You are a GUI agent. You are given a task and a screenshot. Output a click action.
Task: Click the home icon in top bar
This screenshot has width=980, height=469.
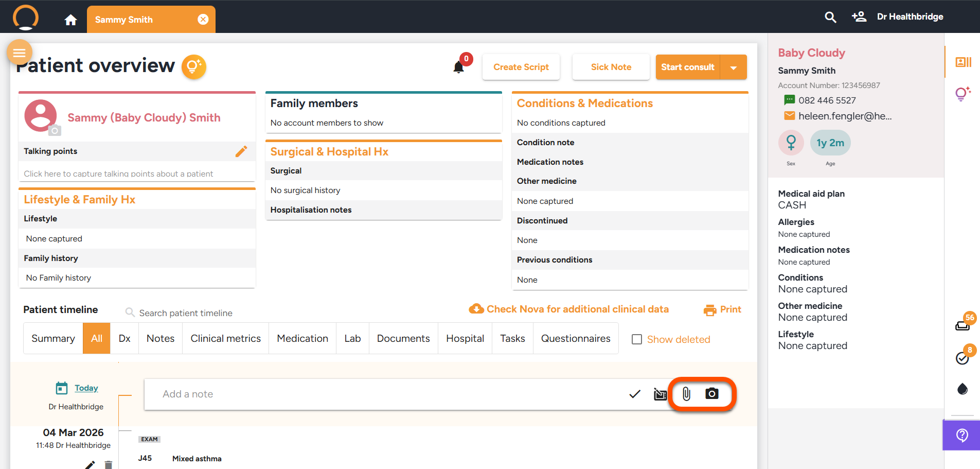[70, 20]
